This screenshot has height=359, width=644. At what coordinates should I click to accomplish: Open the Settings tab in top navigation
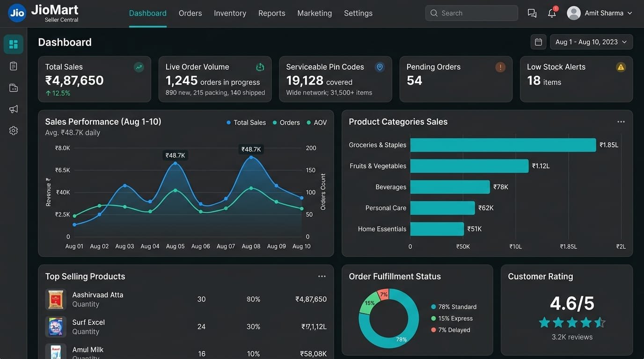pyautogui.click(x=359, y=13)
